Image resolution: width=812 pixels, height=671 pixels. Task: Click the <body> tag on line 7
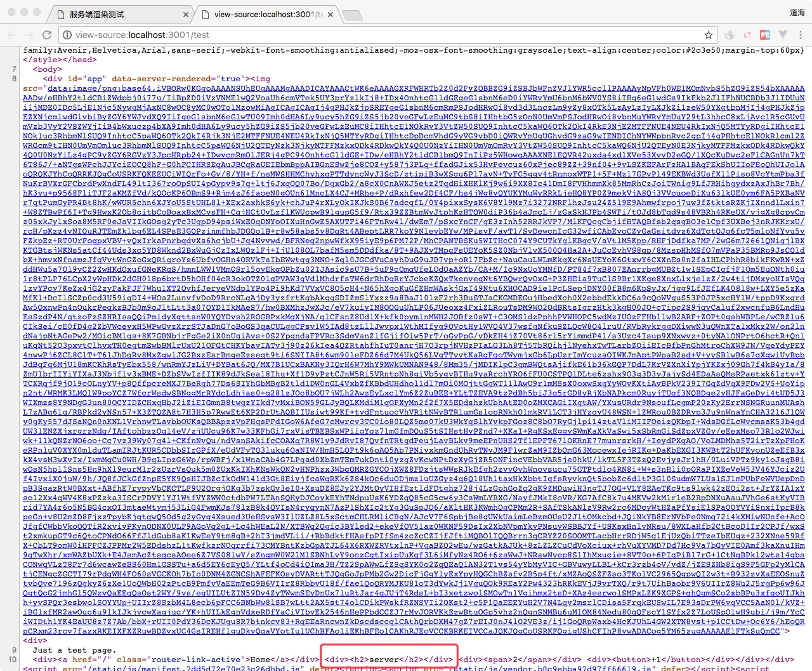pyautogui.click(x=48, y=69)
